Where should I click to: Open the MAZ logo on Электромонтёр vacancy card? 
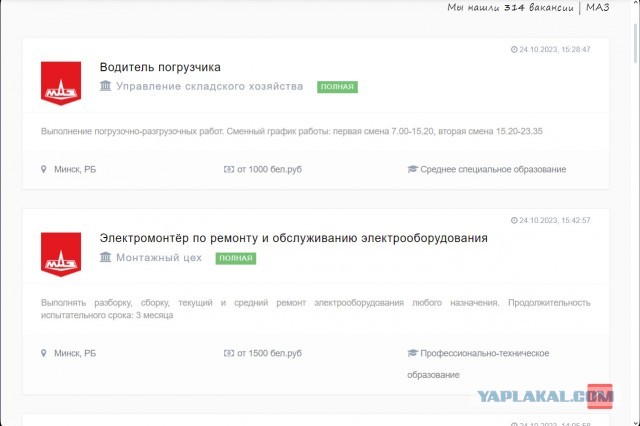pos(61,254)
